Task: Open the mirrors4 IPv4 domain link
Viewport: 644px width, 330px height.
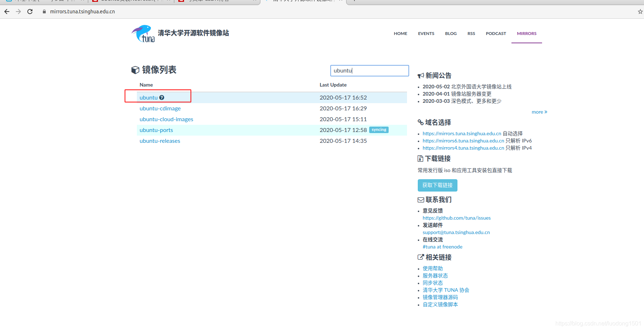Action: coord(463,148)
